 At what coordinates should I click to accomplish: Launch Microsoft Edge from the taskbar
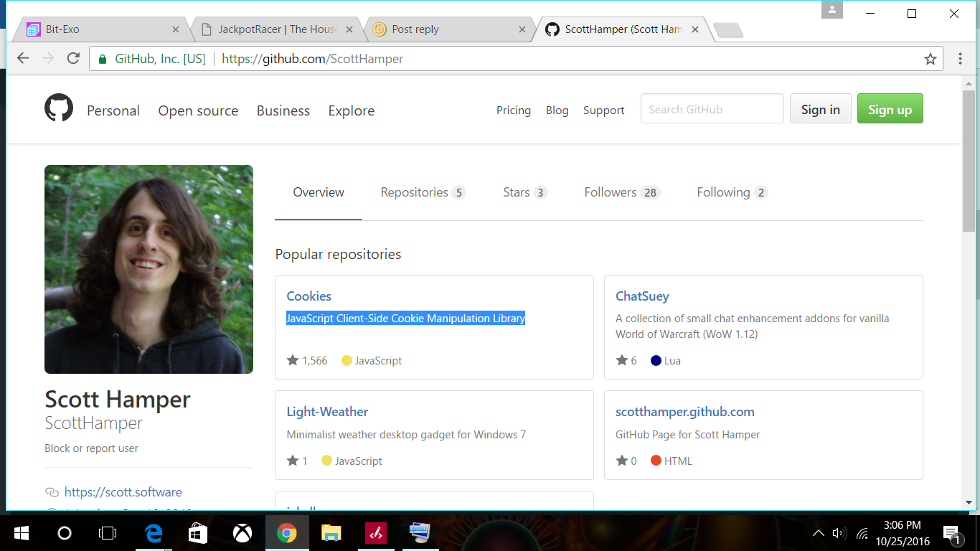coord(154,533)
